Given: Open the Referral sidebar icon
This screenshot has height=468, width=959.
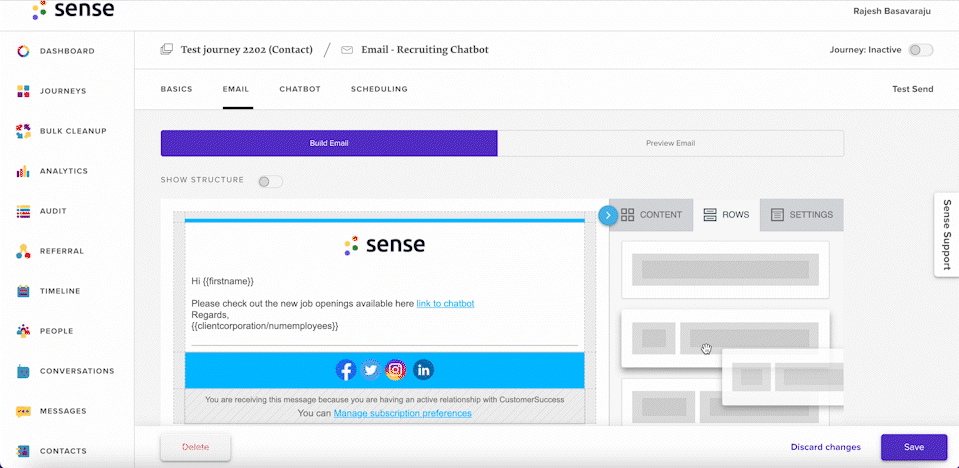Looking at the screenshot, I should point(23,251).
